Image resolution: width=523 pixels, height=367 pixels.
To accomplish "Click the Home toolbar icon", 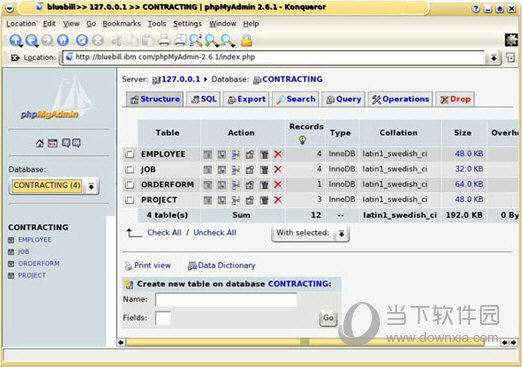I will coord(63,40).
